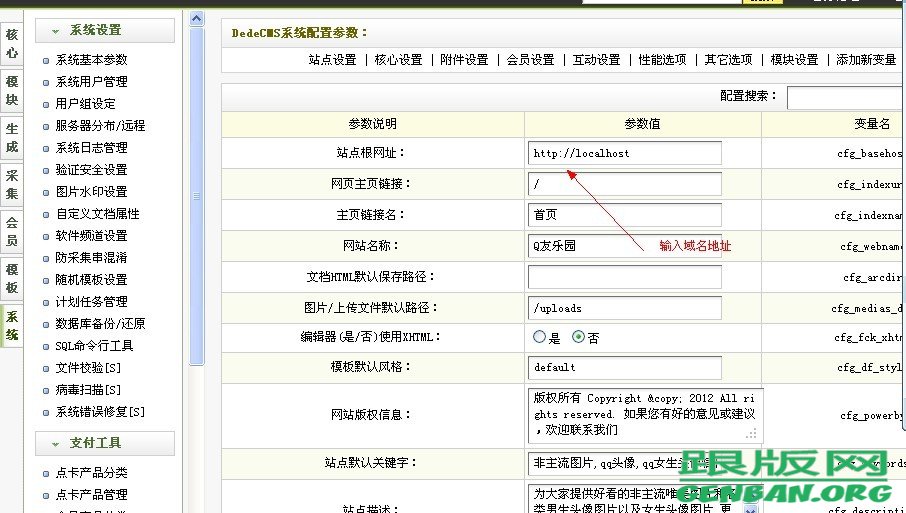
Task: Go to 用户组设定
Action: (x=86, y=104)
